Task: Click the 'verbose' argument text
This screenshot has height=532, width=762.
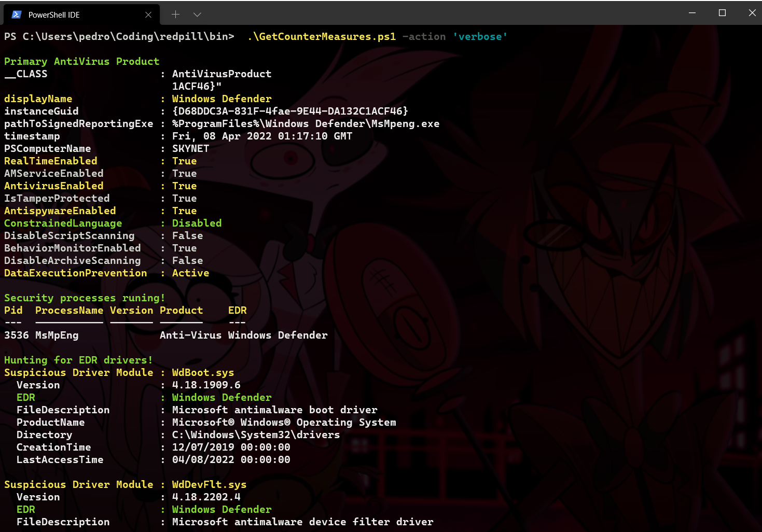Action: (480, 37)
